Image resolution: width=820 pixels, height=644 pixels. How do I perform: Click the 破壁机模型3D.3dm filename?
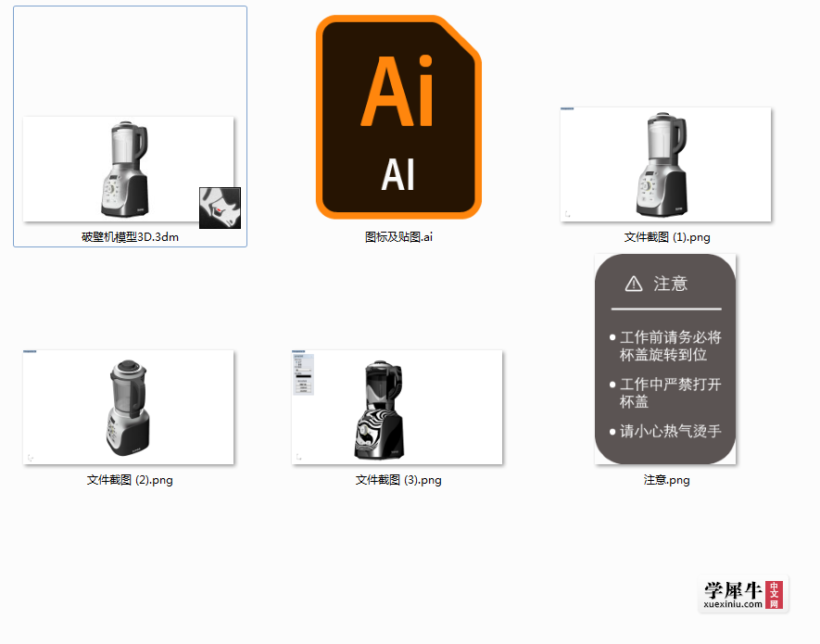point(131,237)
